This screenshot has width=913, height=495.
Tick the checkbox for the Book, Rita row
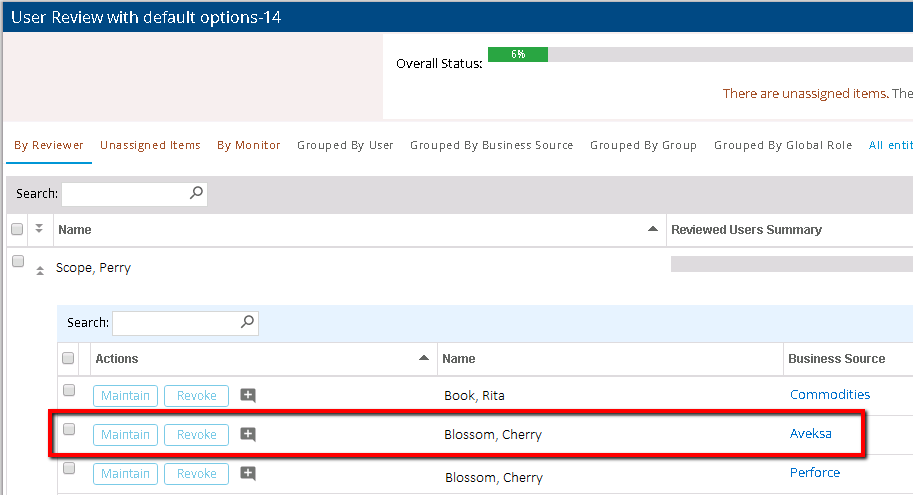[x=69, y=390]
